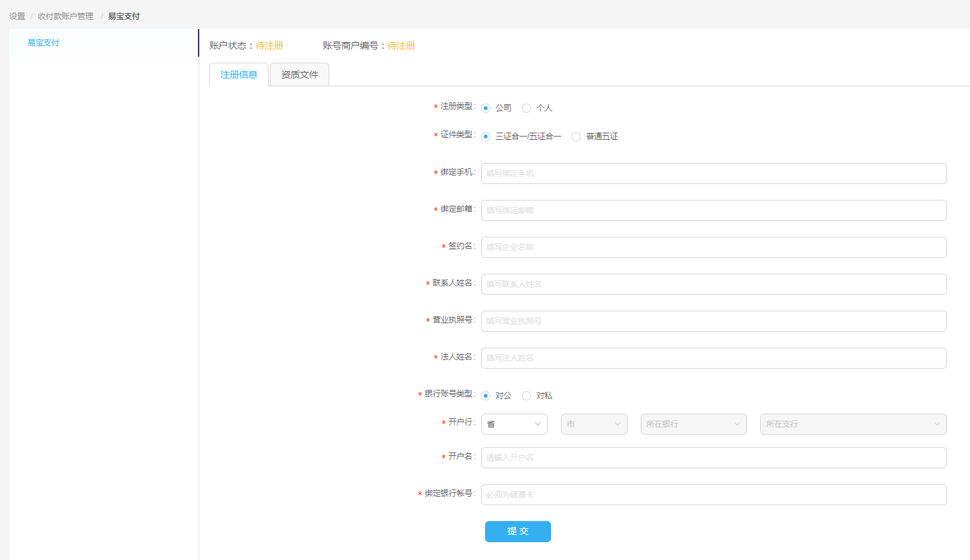Select the 个人 registration type radio

tap(527, 108)
